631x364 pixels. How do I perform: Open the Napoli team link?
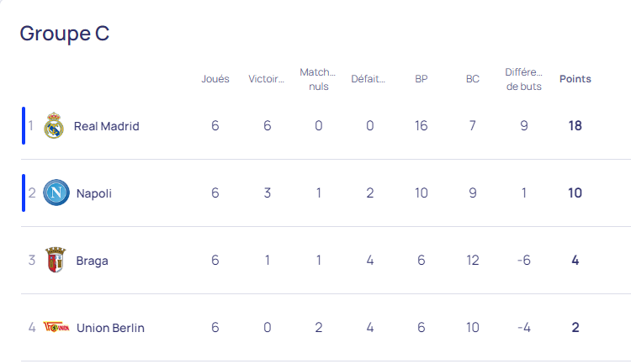[93, 193]
